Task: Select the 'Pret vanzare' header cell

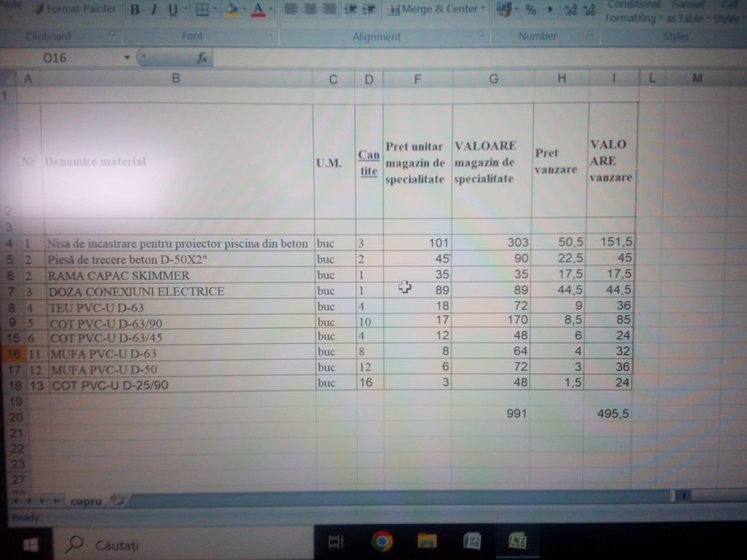Action: pos(560,161)
